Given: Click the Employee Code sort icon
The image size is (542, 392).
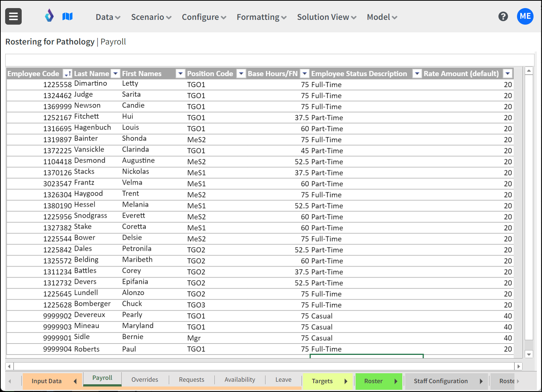Looking at the screenshot, I should coord(68,74).
